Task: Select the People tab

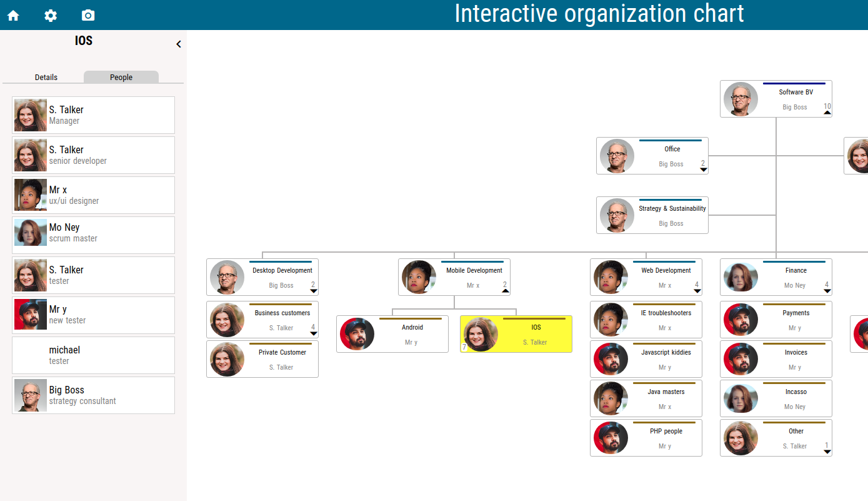Action: tap(121, 77)
